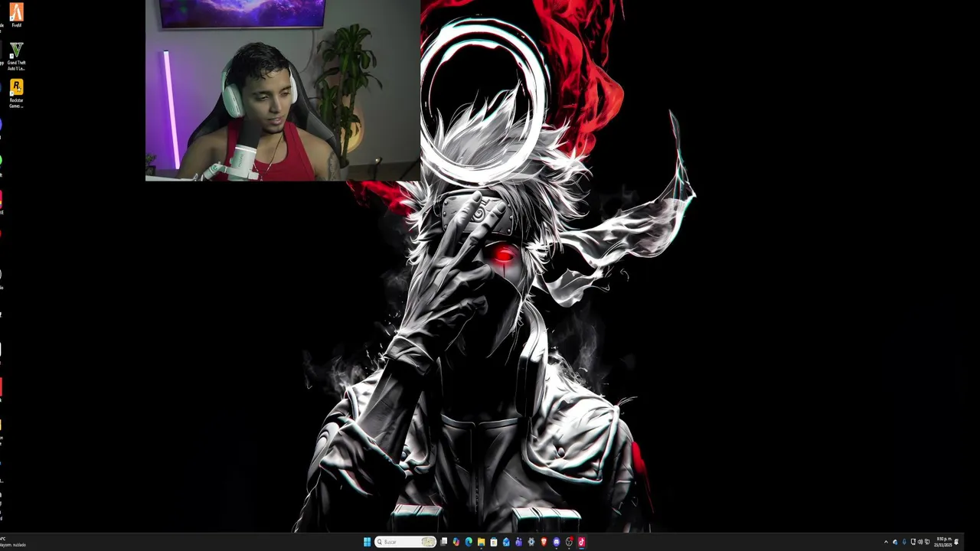Open the FiveM desktop shortcut
The height and width of the screenshot is (551, 980).
(16, 15)
